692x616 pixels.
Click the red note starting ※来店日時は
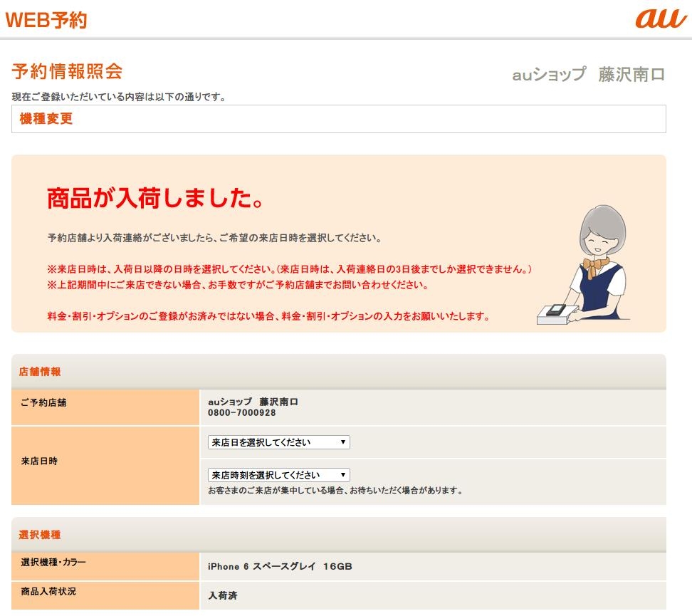pos(290,269)
